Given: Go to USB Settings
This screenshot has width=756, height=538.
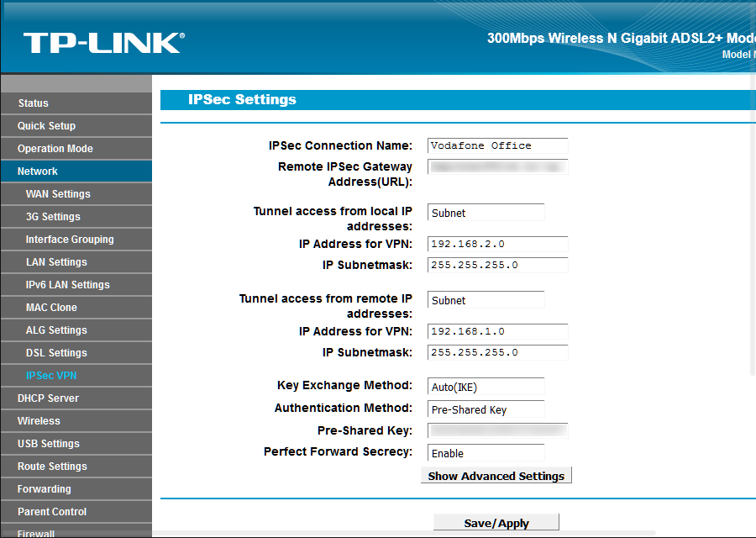Looking at the screenshot, I should click(76, 443).
